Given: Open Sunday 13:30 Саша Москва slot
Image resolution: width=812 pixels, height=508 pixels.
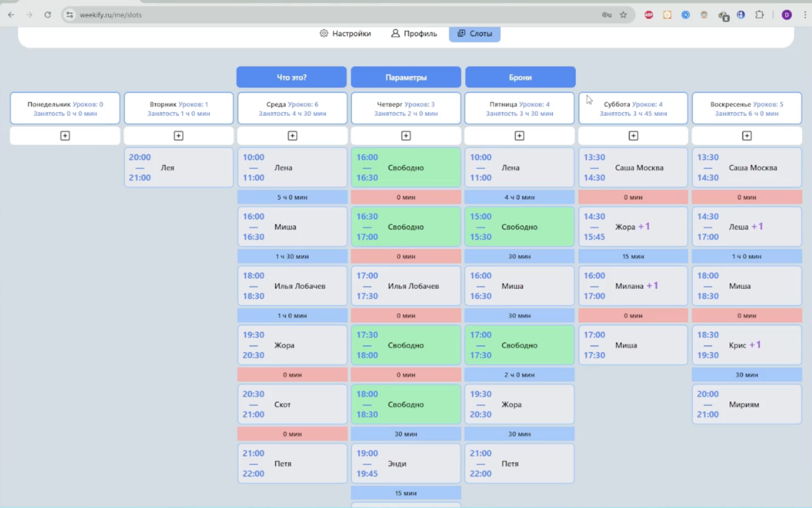Looking at the screenshot, I should tap(747, 168).
